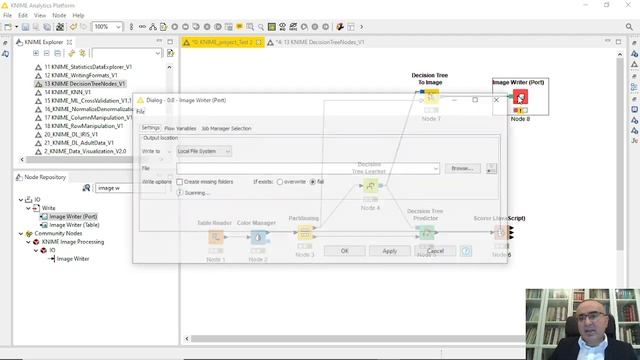Click the Browse... button
The width and height of the screenshot is (640, 360).
pyautogui.click(x=462, y=169)
